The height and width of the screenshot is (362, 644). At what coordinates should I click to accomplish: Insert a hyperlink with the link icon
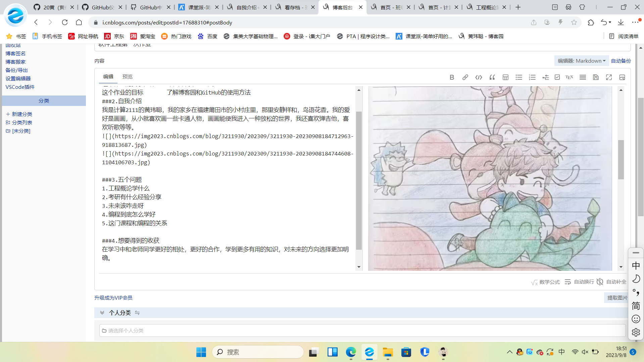point(465,77)
